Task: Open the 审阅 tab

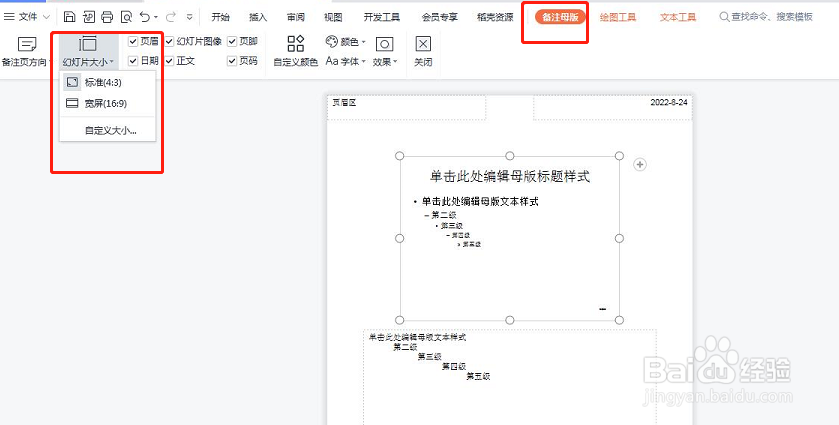Action: (x=295, y=17)
